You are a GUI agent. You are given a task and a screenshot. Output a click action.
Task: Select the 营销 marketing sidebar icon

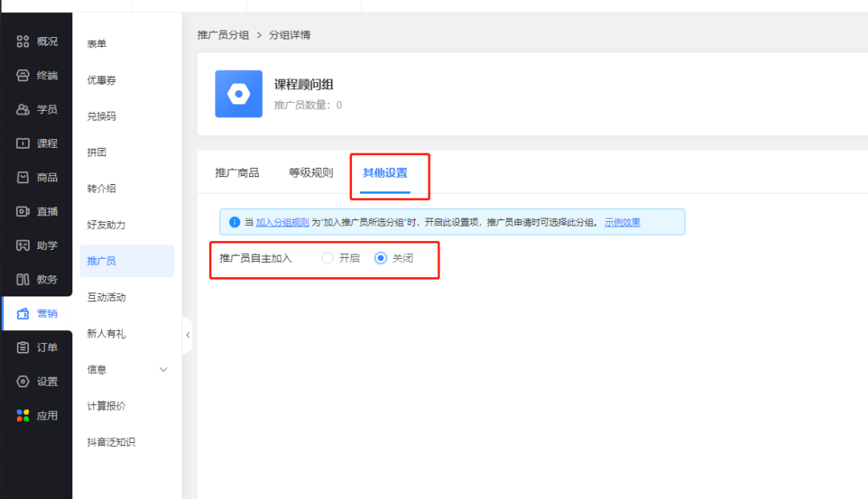[x=36, y=313]
